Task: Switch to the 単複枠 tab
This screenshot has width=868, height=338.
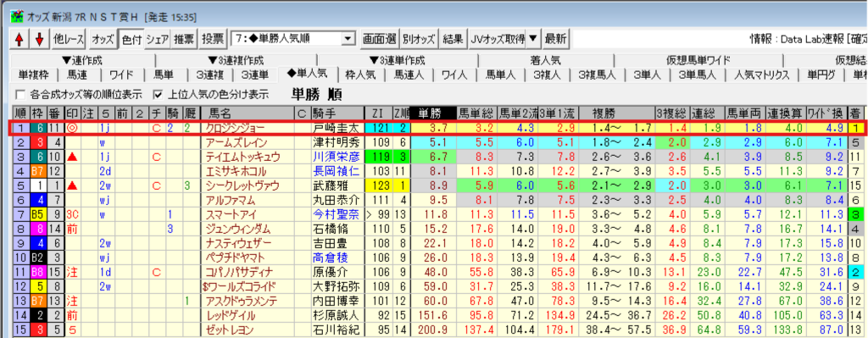Action: (x=33, y=75)
